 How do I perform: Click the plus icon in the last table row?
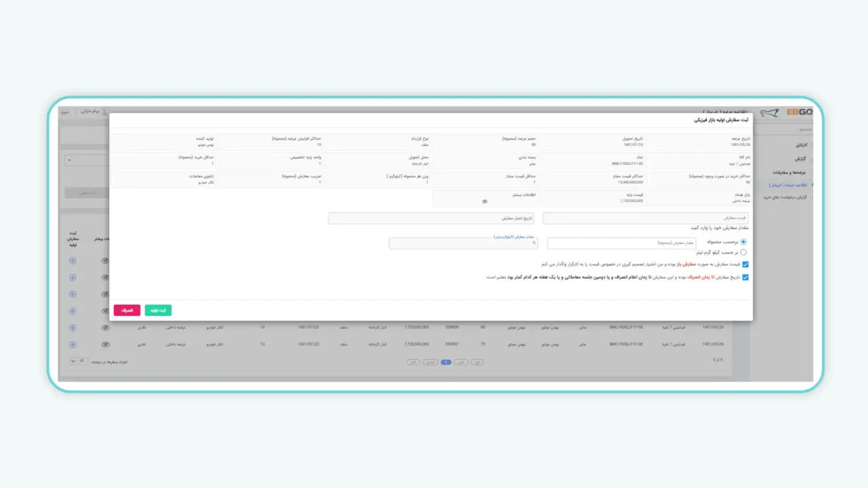[x=73, y=344]
